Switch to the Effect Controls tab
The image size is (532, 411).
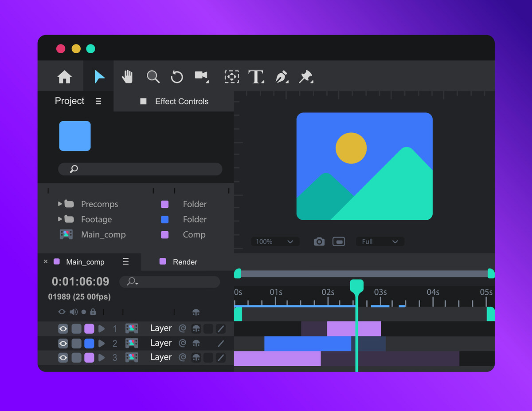point(181,102)
